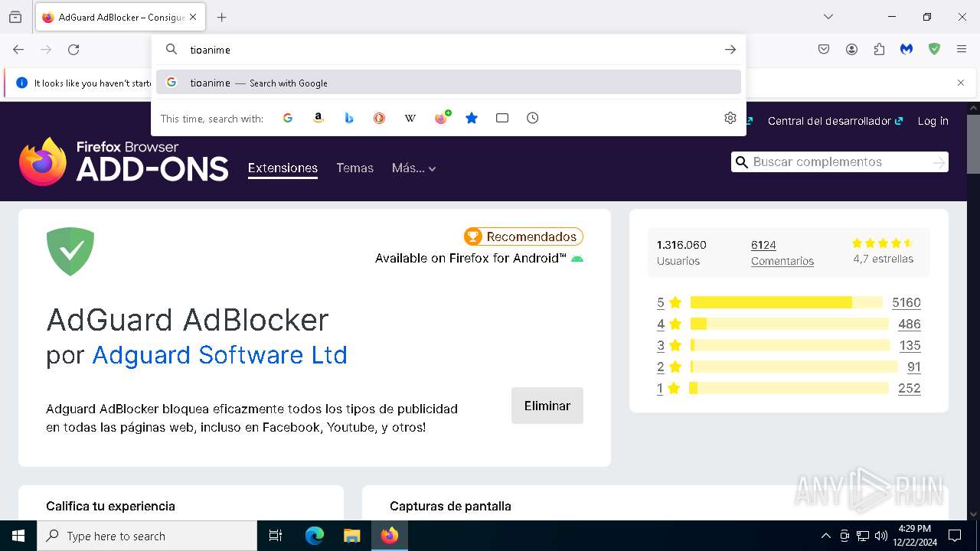The image size is (980, 551).
Task: Open the Firefox account icon
Action: coord(851,50)
